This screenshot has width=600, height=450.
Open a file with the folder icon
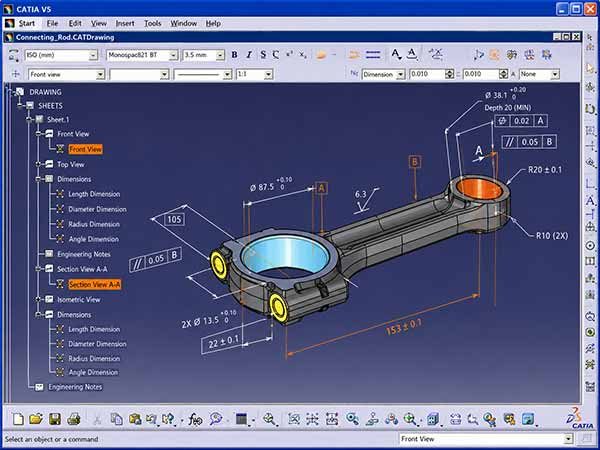[36, 419]
